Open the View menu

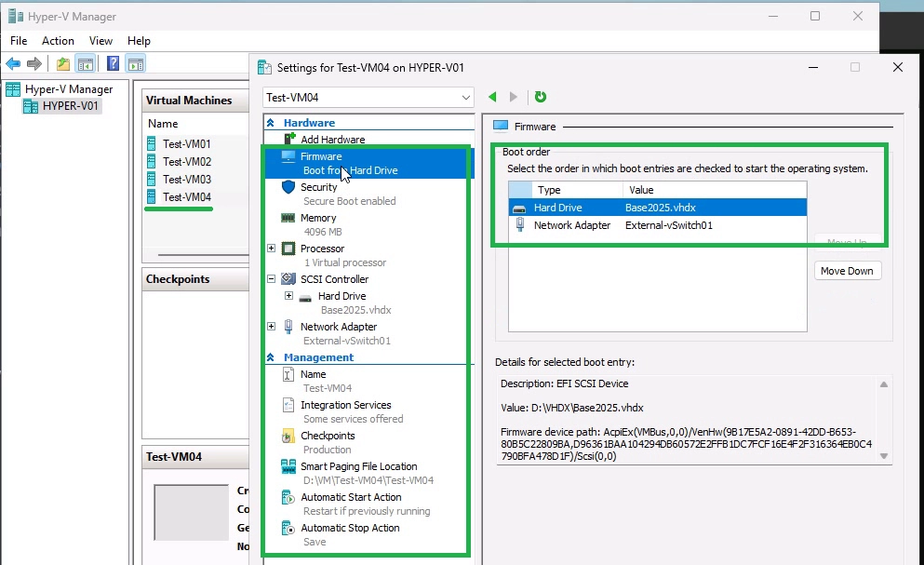coord(100,41)
